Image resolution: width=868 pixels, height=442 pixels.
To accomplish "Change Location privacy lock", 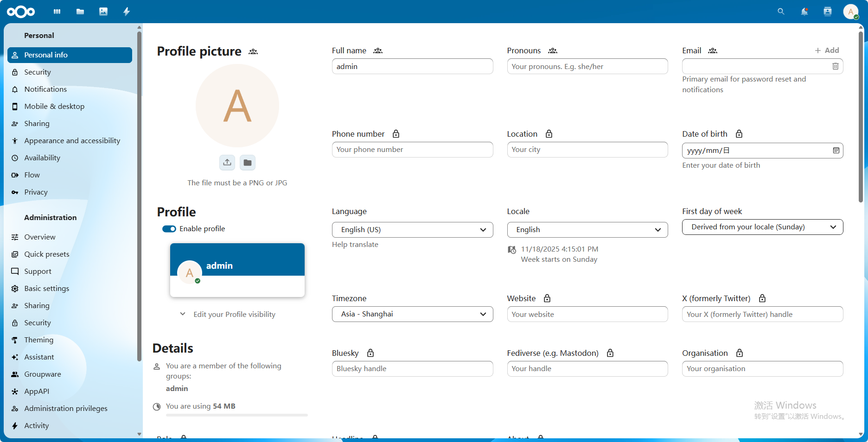I will (x=549, y=134).
